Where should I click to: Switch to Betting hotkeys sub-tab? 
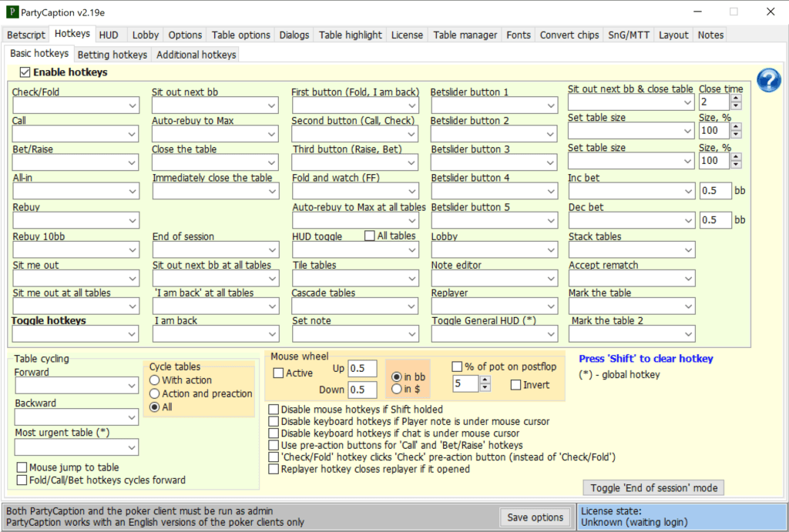(x=112, y=55)
